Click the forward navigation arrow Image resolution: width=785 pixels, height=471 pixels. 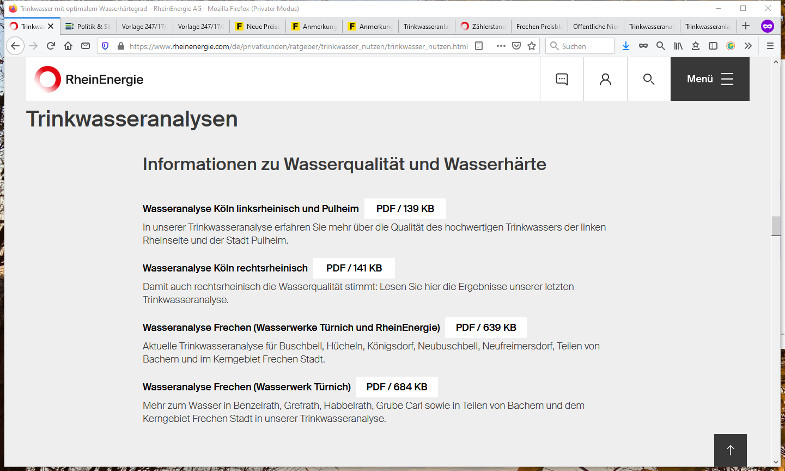pyautogui.click(x=34, y=46)
